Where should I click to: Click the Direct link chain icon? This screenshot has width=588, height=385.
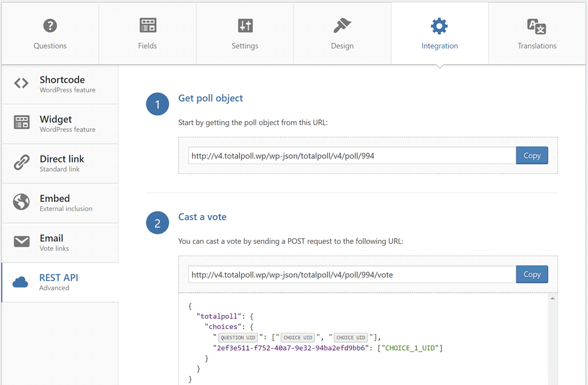21,162
